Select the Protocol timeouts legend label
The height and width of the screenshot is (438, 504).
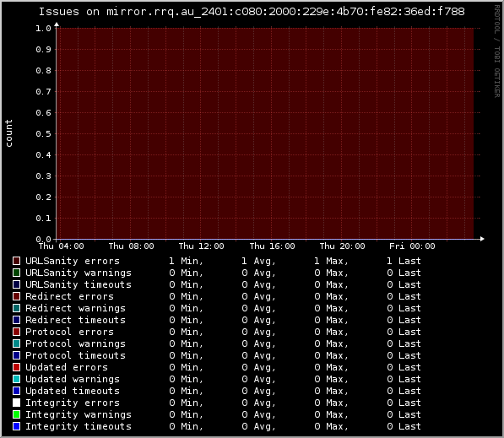tap(75, 355)
